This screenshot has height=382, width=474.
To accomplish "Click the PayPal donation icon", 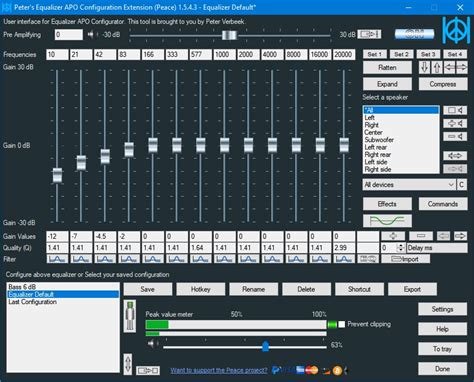I will click(x=276, y=370).
